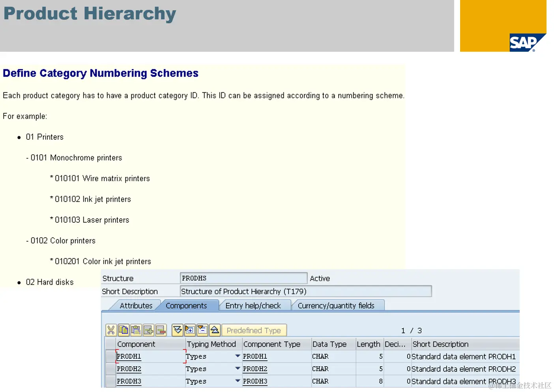Viewport: 554px width, 392px height.
Task: Select the row selector for PRODH3
Action: (110, 381)
